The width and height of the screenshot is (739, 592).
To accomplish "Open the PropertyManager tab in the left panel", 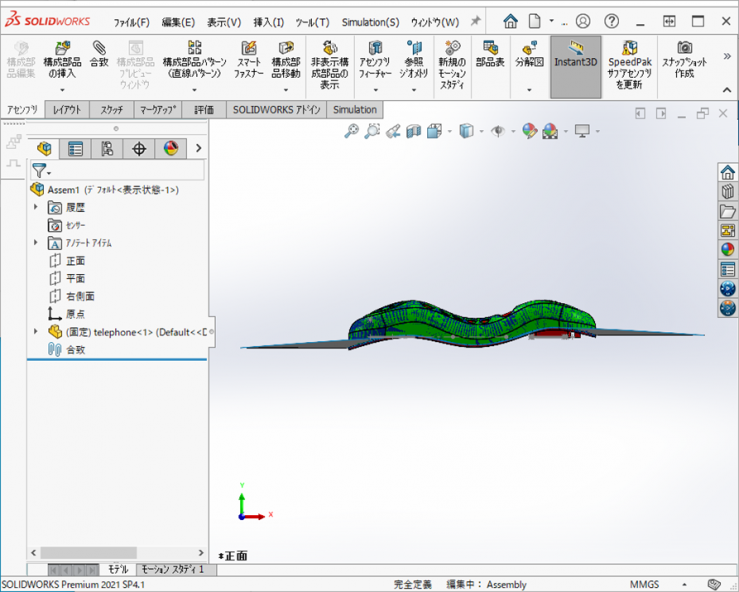I will (x=75, y=149).
